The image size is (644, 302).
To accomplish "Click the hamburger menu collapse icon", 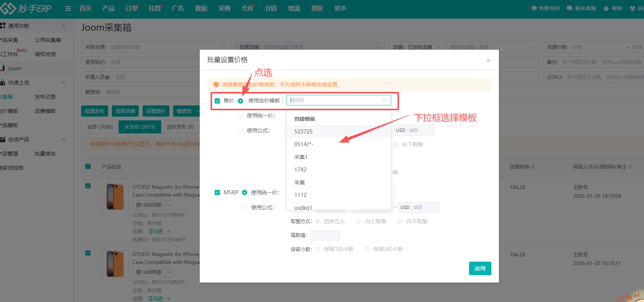I will coord(68,9).
